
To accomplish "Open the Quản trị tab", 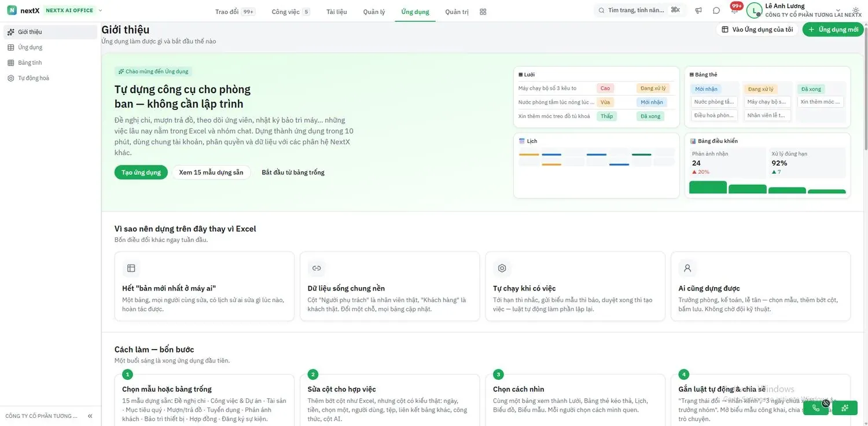I will pos(457,12).
